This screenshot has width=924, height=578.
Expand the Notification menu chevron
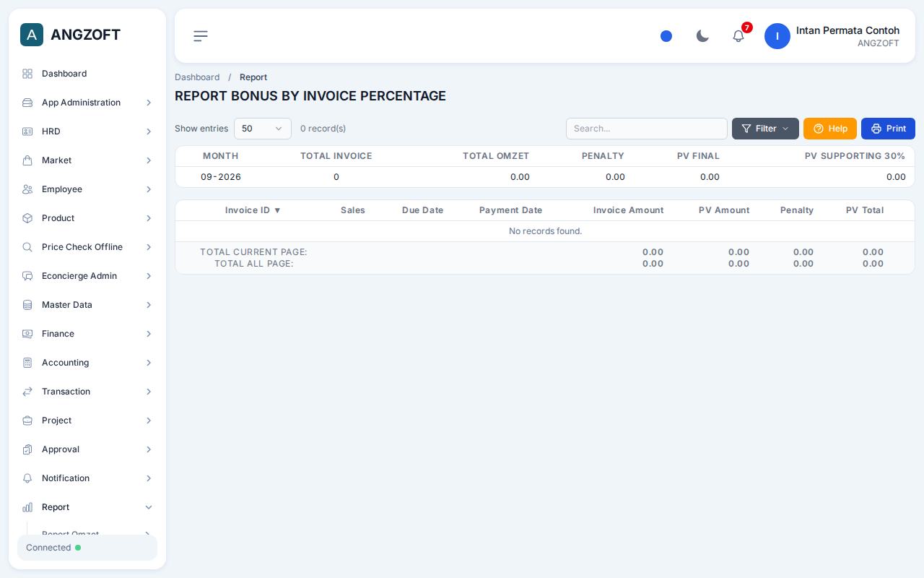click(x=149, y=478)
